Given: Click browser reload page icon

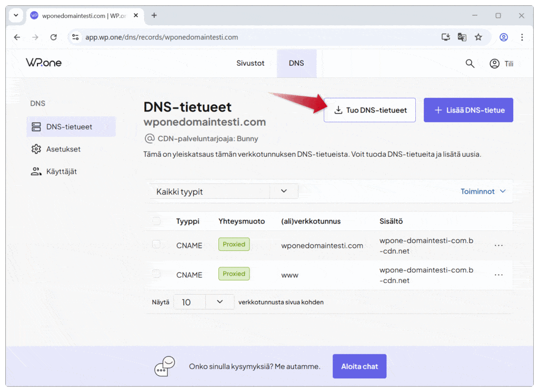Looking at the screenshot, I should coord(53,37).
